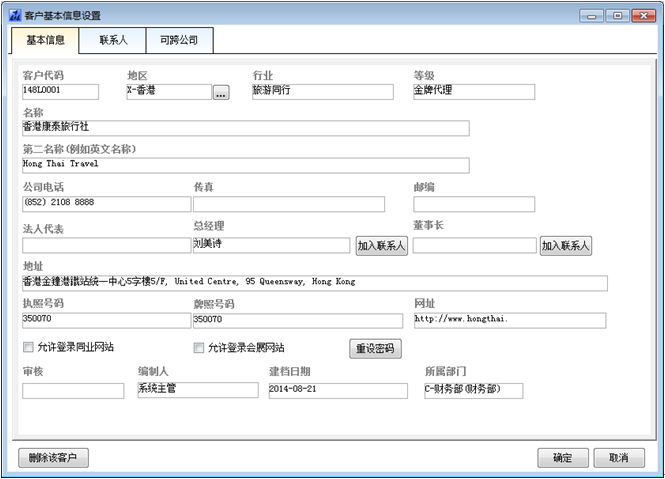Cancel using the 取消 button
This screenshot has height=479, width=665.
point(619,458)
